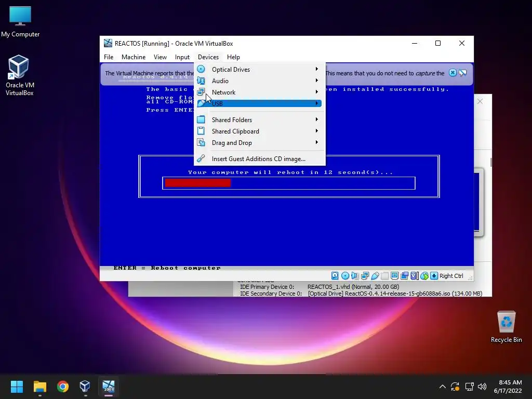532x399 pixels.
Task: Click the Audio speaker icon in menu
Action: [x=201, y=81]
